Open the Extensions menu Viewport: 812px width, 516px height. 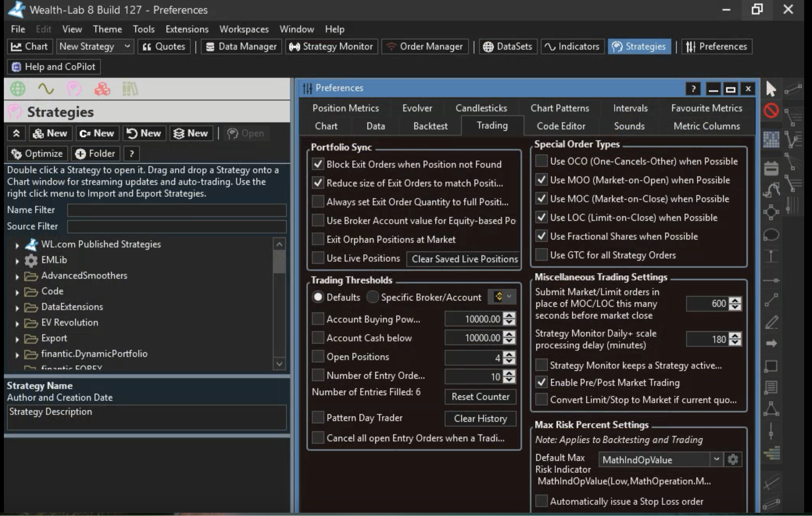tap(187, 29)
